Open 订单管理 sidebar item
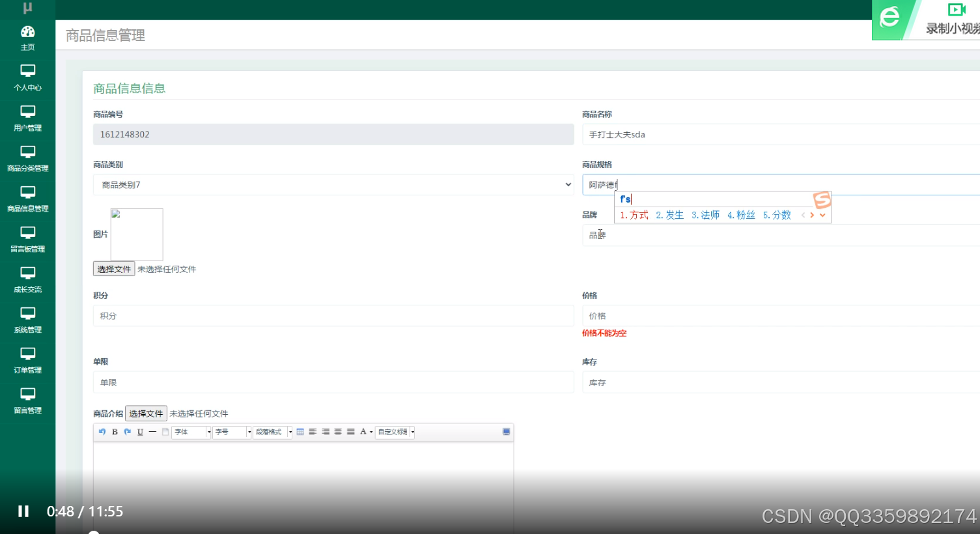Viewport: 980px width, 534px height. pyautogui.click(x=27, y=361)
